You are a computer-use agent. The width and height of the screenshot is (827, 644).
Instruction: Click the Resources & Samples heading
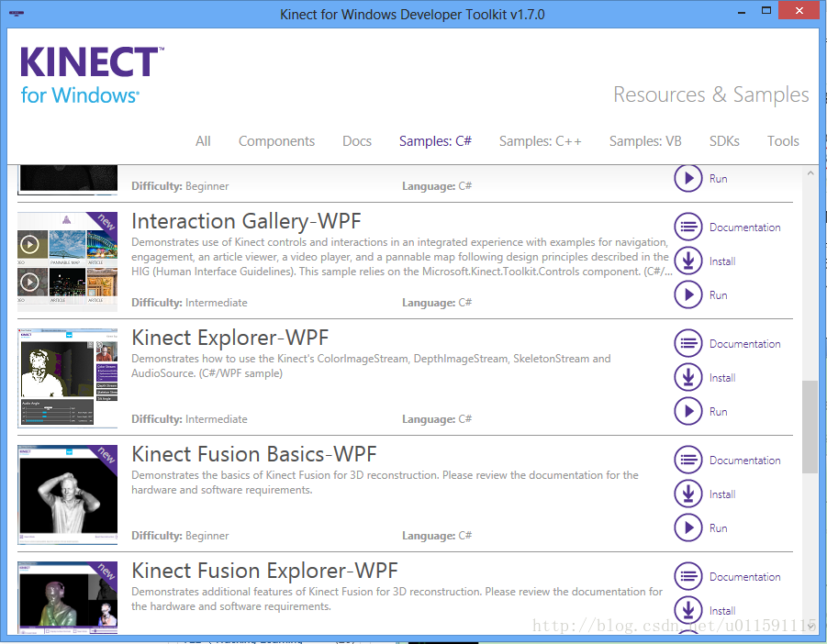click(710, 94)
